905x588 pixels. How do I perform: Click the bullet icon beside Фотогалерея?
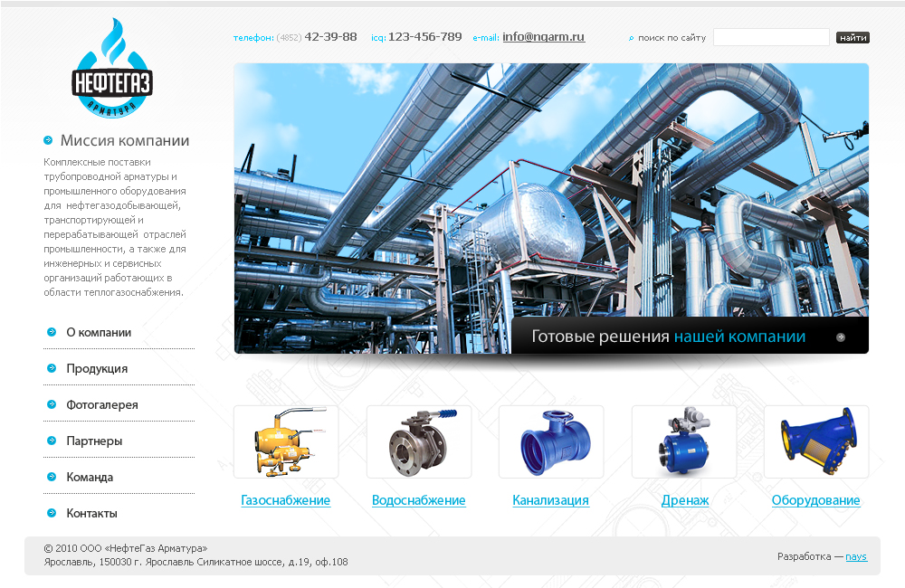[x=52, y=404]
